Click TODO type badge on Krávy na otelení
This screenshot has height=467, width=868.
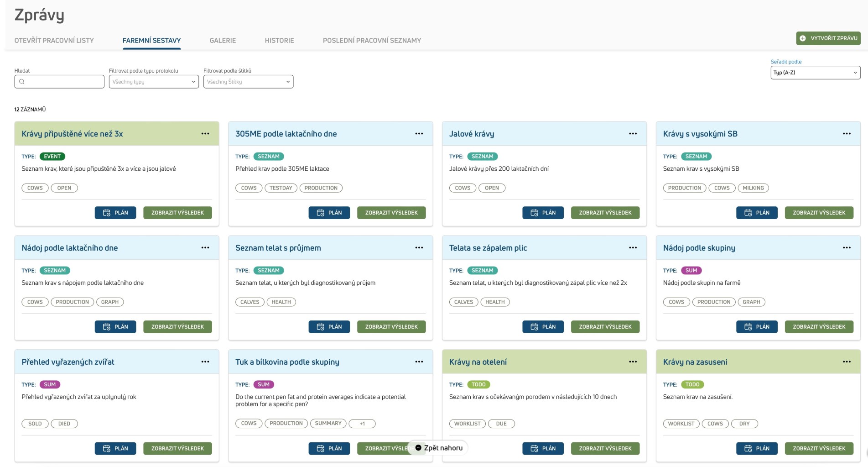click(x=478, y=385)
